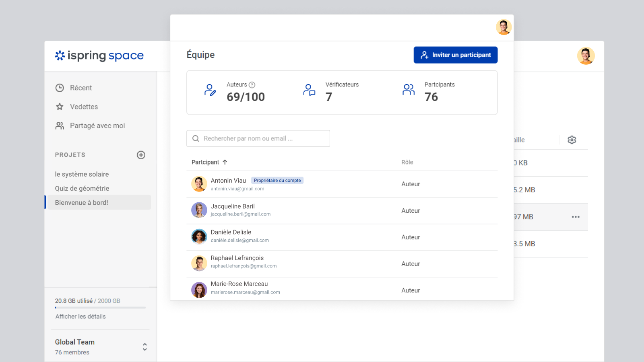Screen dimensions: 644x362
Task: Click the 69/100 Auteurs count
Action: tap(246, 97)
